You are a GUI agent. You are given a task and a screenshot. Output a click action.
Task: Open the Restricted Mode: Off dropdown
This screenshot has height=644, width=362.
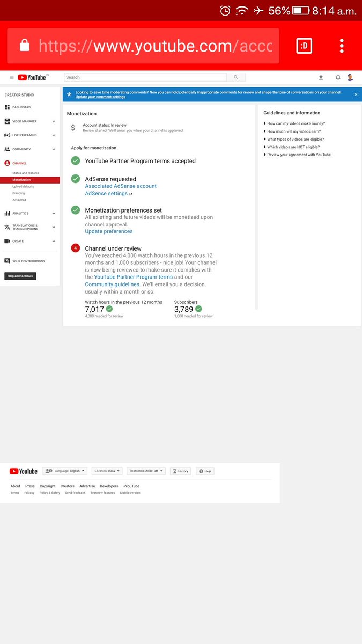point(146,471)
